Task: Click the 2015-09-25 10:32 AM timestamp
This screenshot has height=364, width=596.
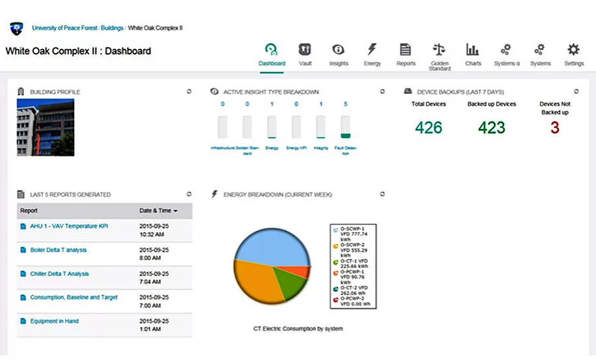Action: click(154, 230)
